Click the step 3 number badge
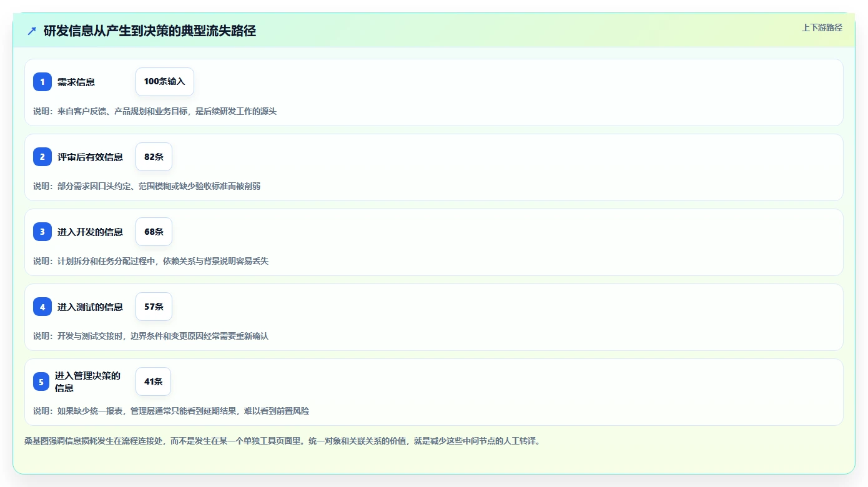 coord(42,232)
